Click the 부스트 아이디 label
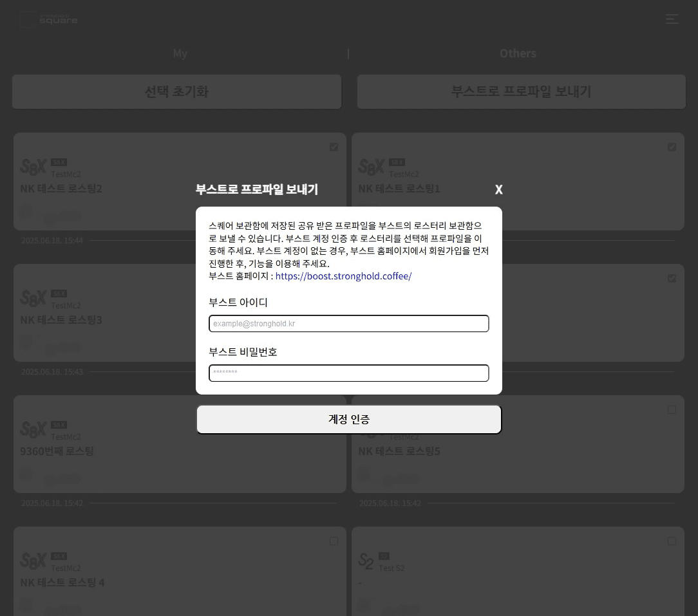Screen dimensions: 698x616 (x=238, y=303)
